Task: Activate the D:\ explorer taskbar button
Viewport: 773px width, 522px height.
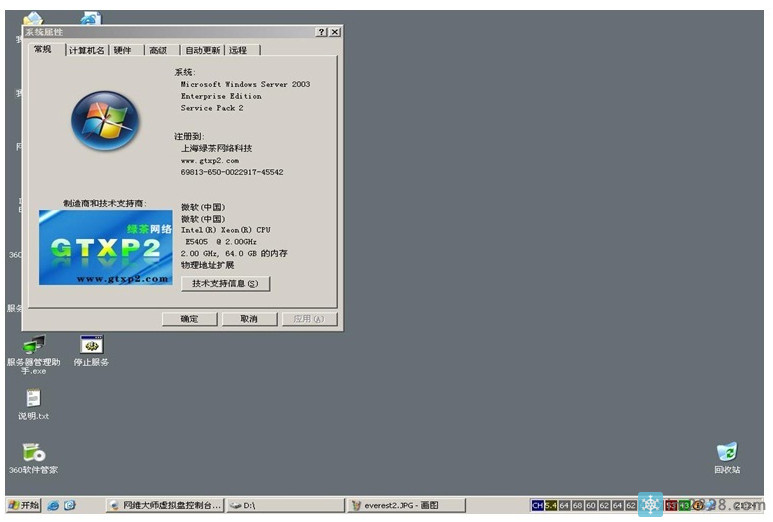Action: 283,505
